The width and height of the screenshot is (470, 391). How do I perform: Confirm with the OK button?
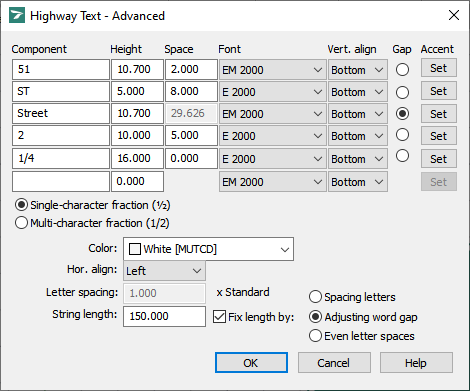coord(251,363)
